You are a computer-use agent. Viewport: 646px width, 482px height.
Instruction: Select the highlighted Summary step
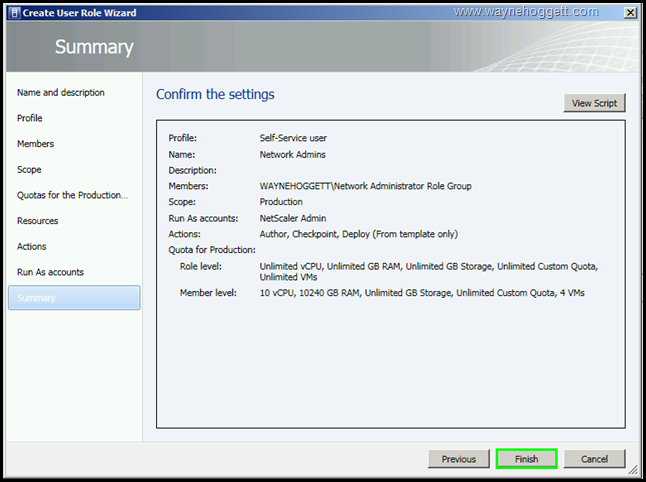coord(74,297)
